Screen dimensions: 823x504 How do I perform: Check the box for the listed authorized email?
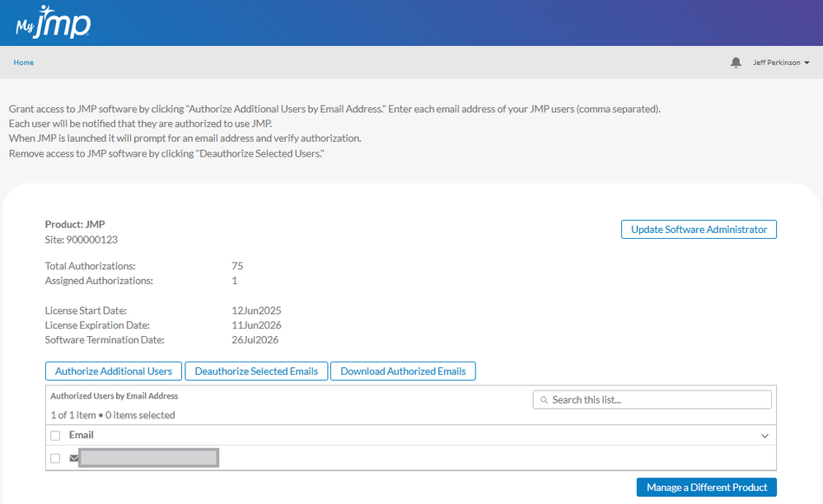click(55, 458)
